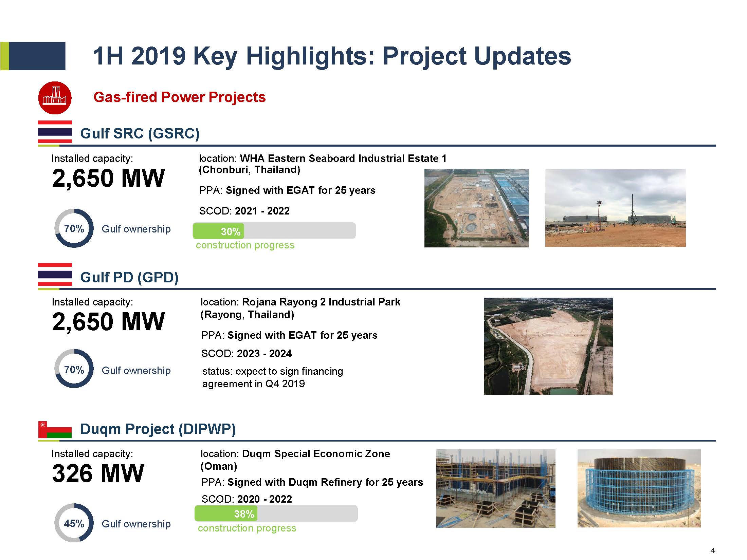
Task: Click 'SCOD: 2020 - 2022' text
Action: (247, 499)
